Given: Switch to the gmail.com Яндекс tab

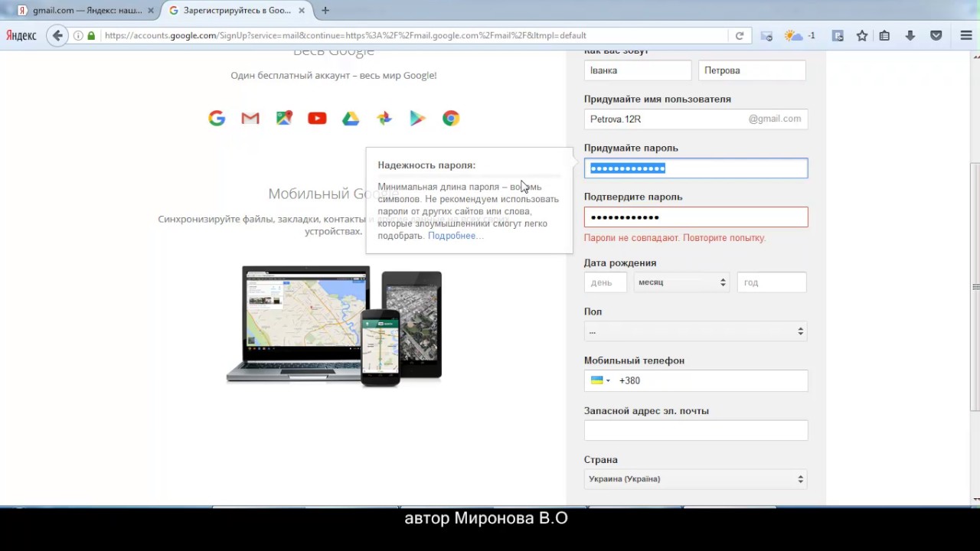Looking at the screenshot, I should (x=85, y=11).
